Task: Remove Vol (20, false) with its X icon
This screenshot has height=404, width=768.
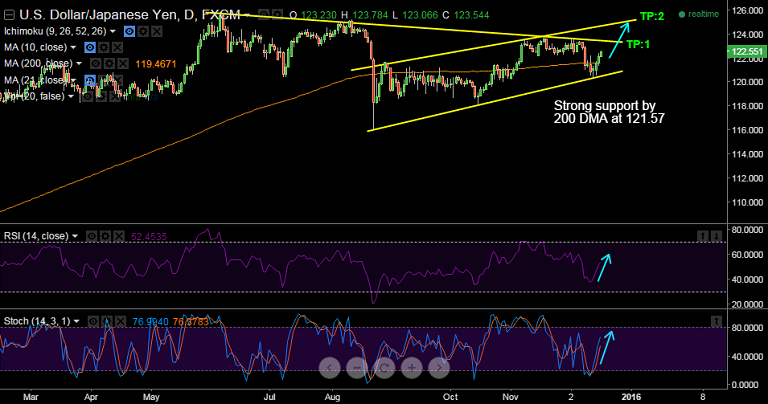Action: click(x=115, y=96)
